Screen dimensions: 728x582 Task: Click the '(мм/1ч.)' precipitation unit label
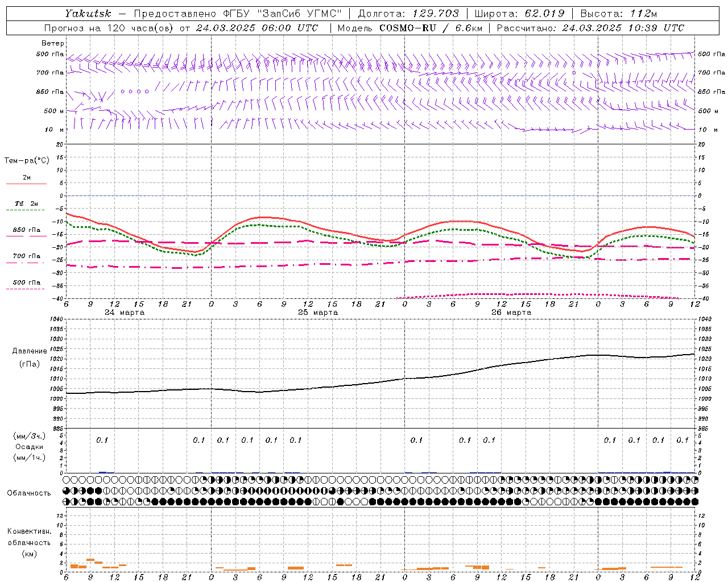point(30,458)
